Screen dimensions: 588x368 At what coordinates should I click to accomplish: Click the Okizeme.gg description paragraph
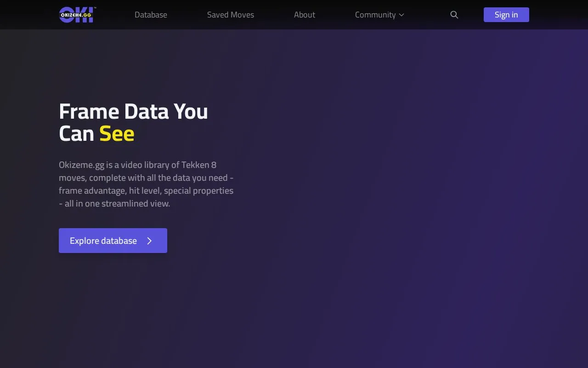click(146, 184)
